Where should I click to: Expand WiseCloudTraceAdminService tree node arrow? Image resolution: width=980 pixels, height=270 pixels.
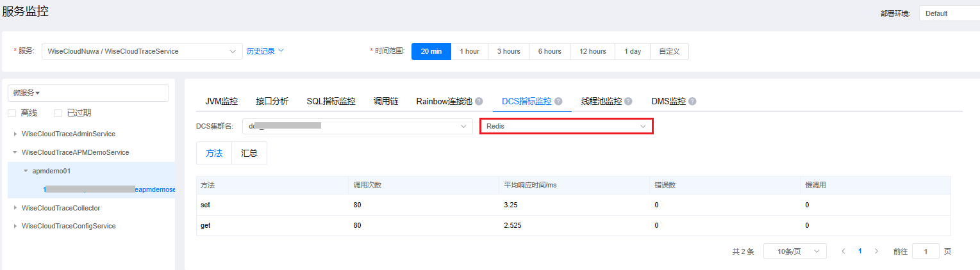tap(15, 134)
